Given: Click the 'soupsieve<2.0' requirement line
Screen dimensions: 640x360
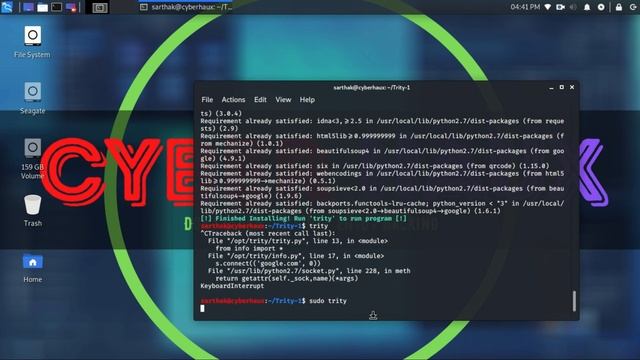Looking at the screenshot, I should [382, 192].
